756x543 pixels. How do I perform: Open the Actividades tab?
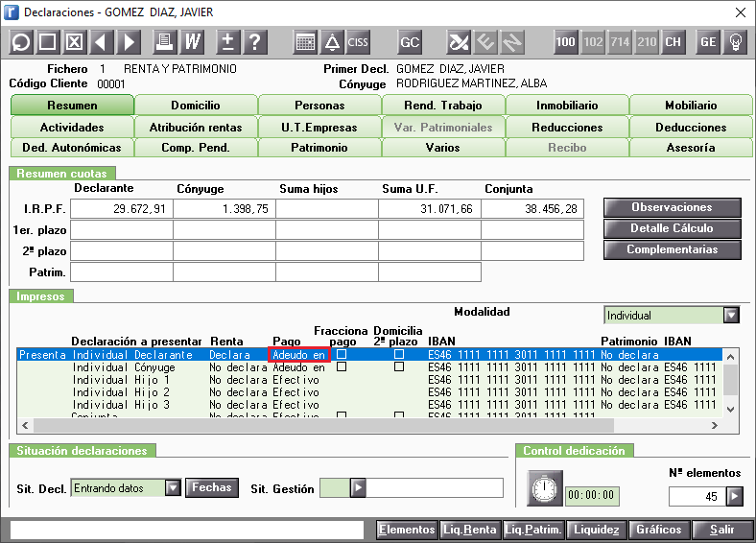72,128
